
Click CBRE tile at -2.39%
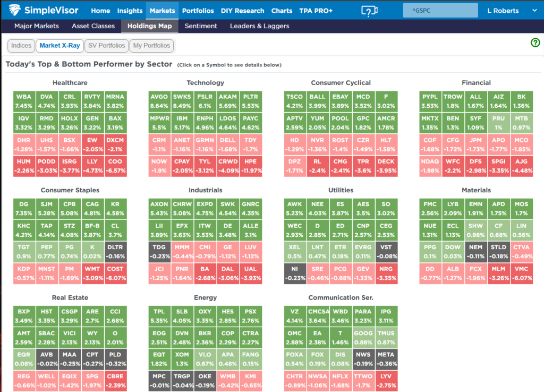coord(115,381)
